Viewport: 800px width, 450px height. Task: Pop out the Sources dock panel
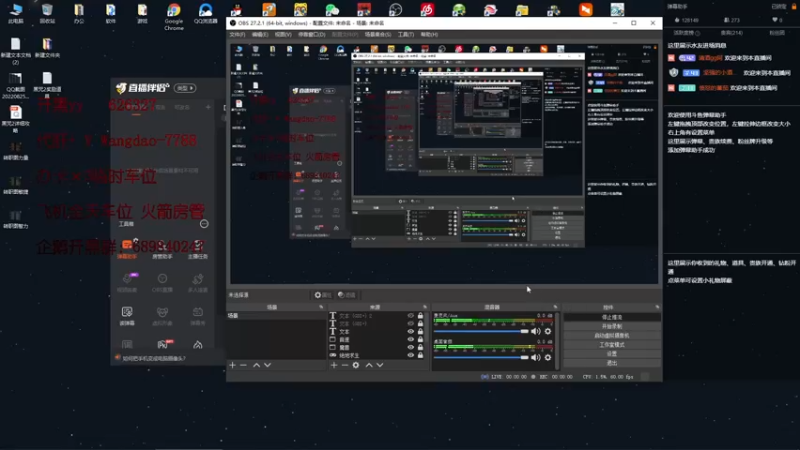coord(424,307)
